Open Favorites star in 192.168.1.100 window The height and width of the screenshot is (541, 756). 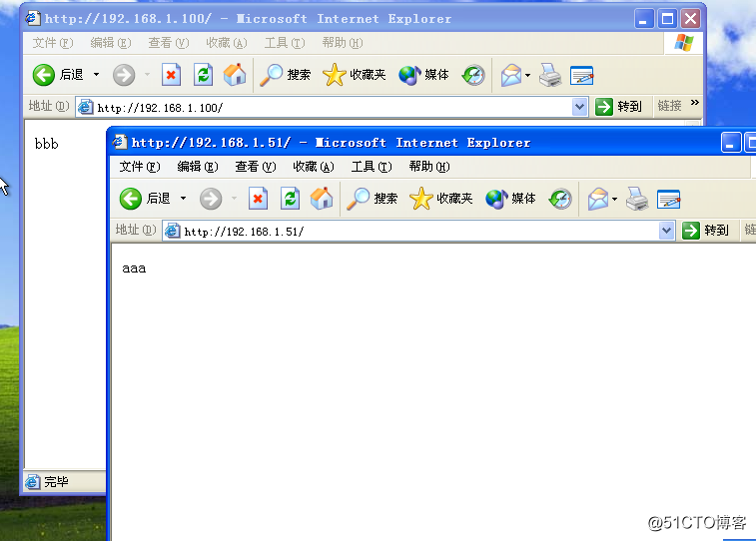click(x=354, y=75)
